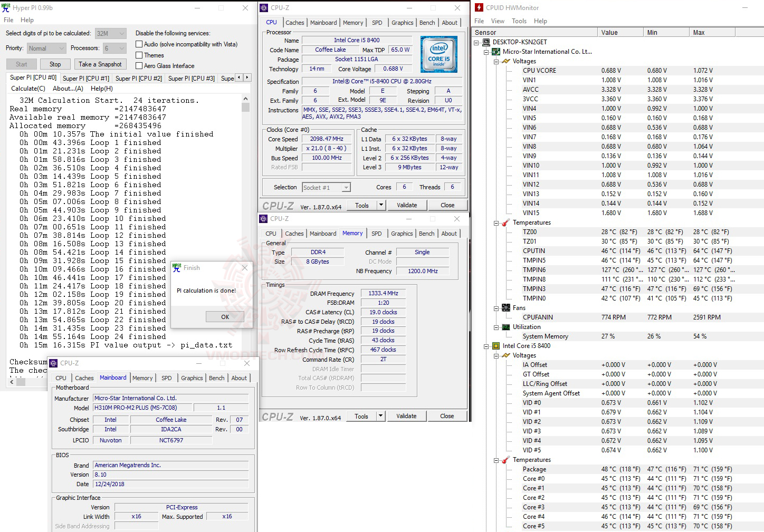Click the thermometer icon beside the Package Temperatures group
The width and height of the screenshot is (764, 532).
pos(506,460)
